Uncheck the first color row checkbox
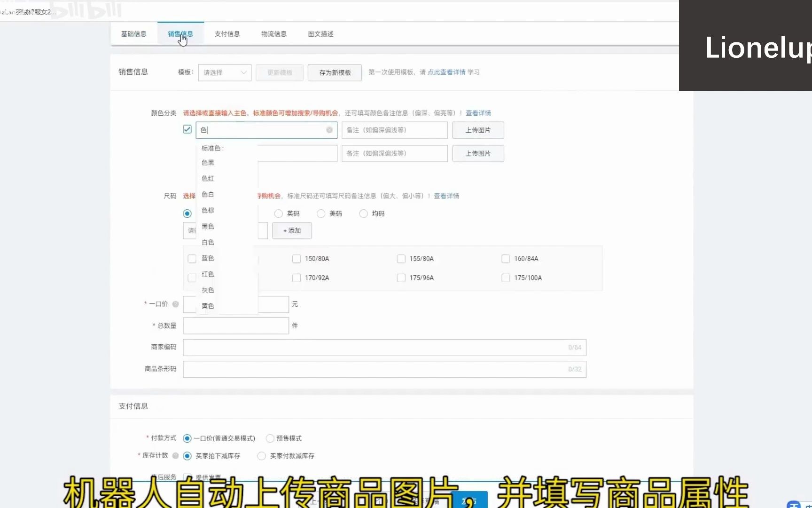 click(187, 129)
